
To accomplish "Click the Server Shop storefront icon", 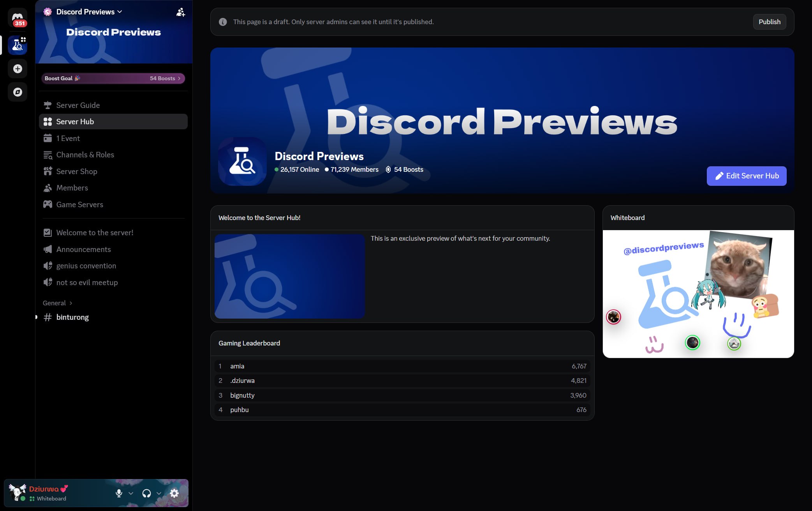I will tap(48, 171).
